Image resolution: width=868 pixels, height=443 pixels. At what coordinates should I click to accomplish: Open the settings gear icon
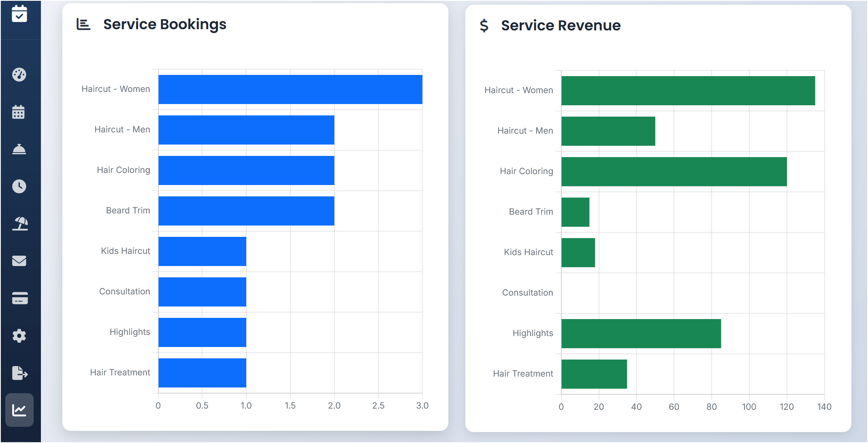pyautogui.click(x=19, y=336)
